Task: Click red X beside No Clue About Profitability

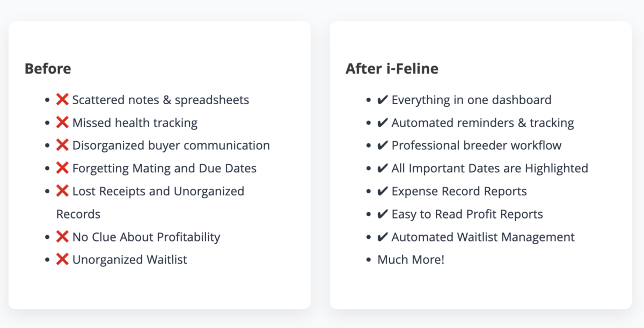Action: [x=63, y=237]
